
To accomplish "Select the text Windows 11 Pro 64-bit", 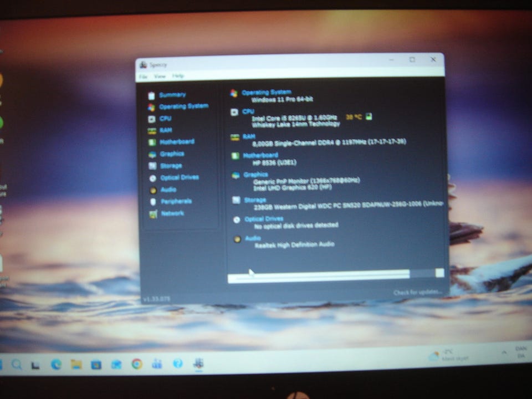I will point(282,99).
